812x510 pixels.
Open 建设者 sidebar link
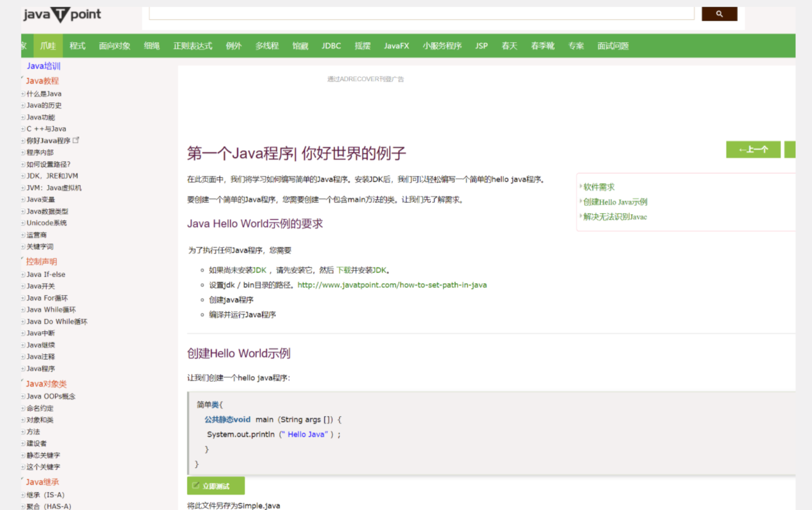(x=37, y=444)
